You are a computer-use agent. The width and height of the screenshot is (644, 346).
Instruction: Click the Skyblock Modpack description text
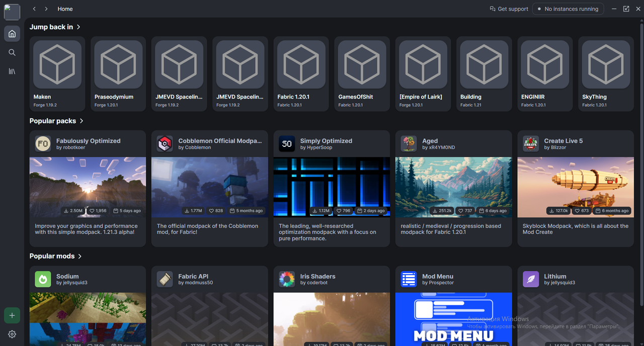tap(576, 229)
